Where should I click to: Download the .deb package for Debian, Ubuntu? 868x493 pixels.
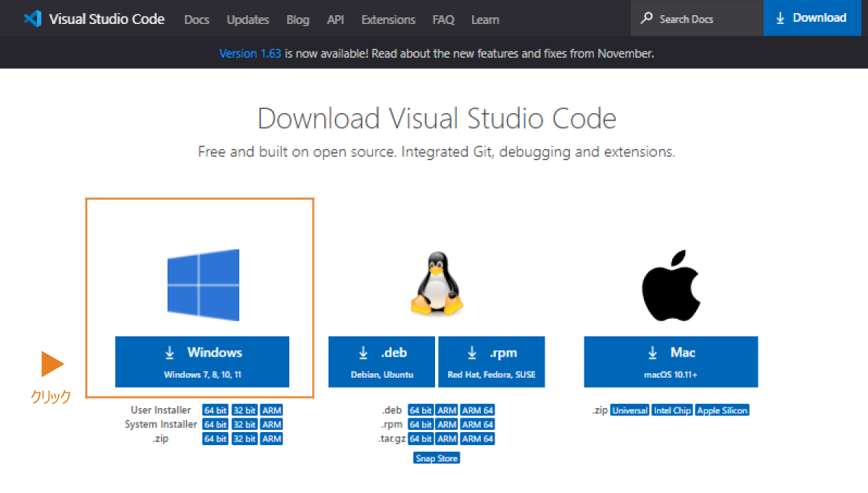tap(381, 362)
